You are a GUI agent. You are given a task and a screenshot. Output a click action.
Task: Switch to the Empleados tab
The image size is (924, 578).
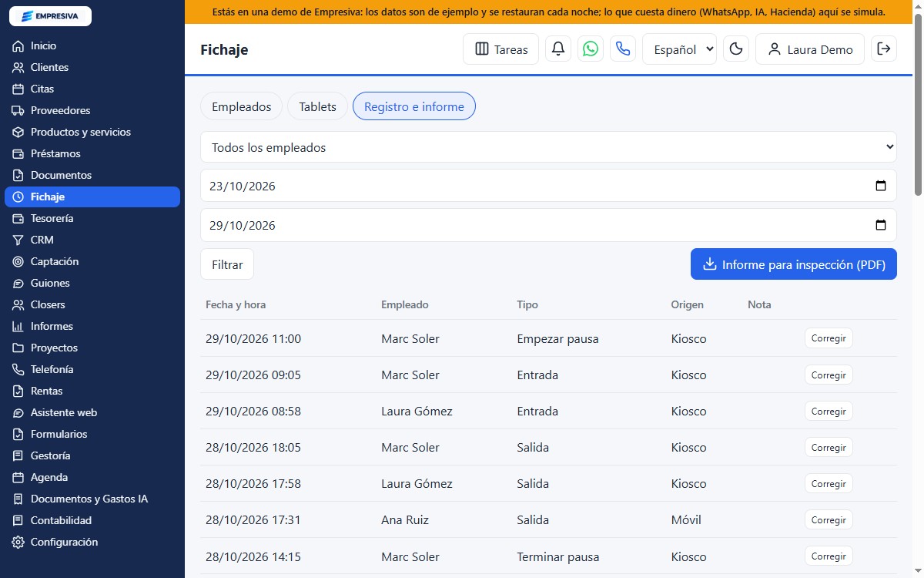(241, 106)
